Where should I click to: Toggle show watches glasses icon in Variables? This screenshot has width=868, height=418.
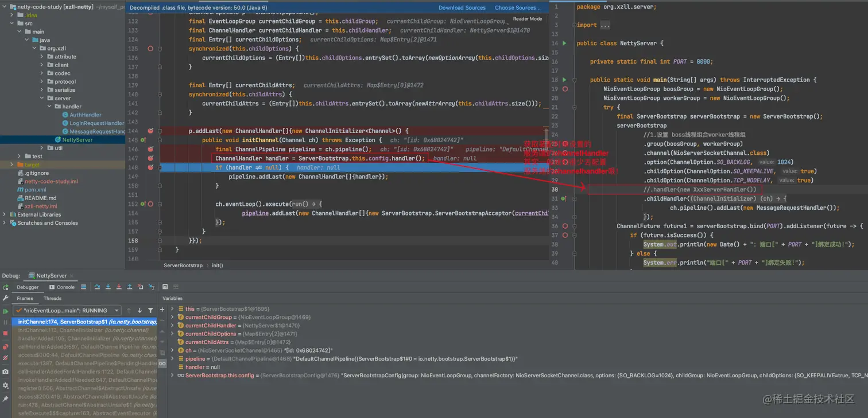[162, 364]
